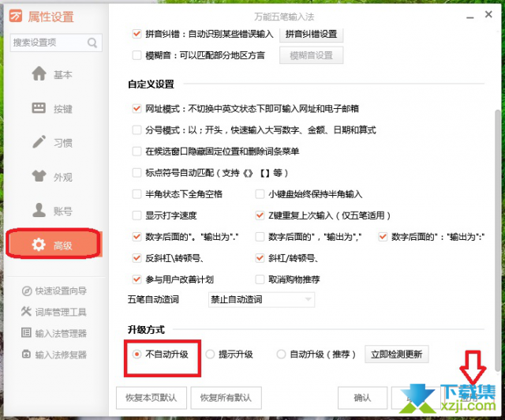Enable 分号模式 checkbox
Viewport: 505px width, 420px height.
pyautogui.click(x=137, y=130)
